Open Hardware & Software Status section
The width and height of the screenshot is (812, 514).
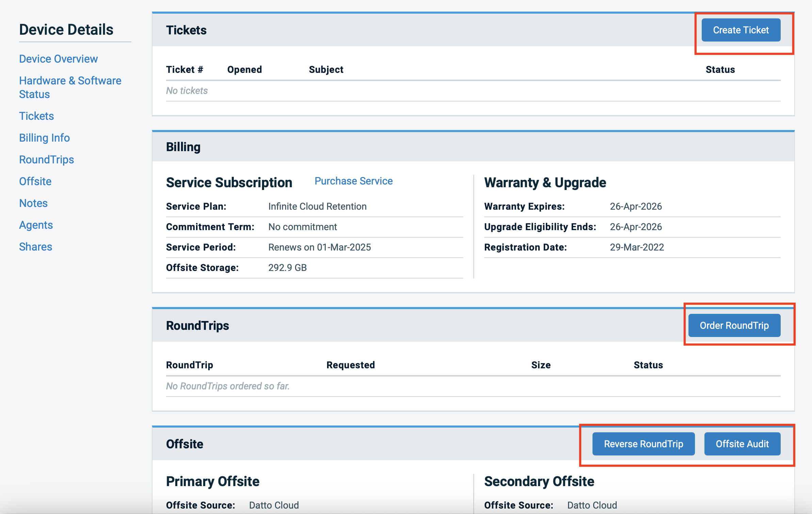70,87
